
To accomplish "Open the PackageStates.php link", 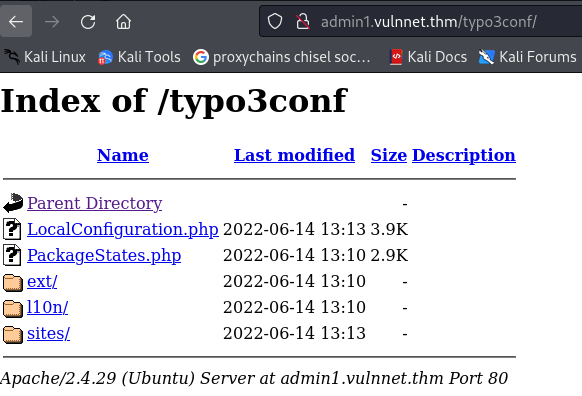I will pos(104,255).
